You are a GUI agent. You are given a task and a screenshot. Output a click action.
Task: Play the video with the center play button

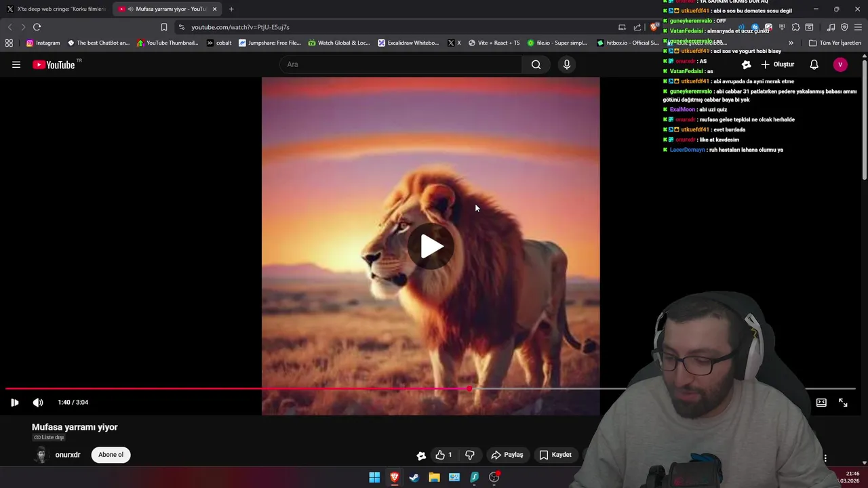(431, 246)
